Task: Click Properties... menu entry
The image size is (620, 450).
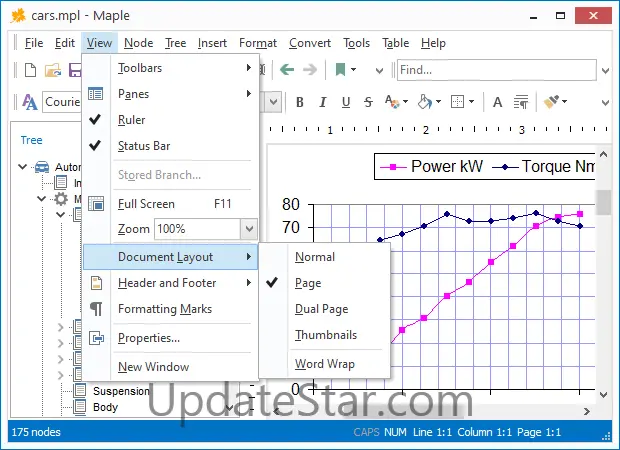Action: (171, 338)
